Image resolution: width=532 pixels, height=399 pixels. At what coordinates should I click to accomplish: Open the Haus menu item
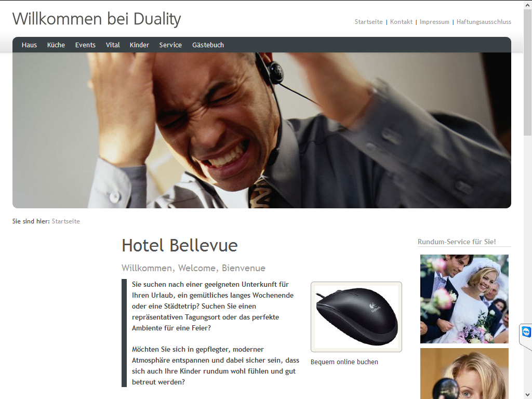[29, 45]
